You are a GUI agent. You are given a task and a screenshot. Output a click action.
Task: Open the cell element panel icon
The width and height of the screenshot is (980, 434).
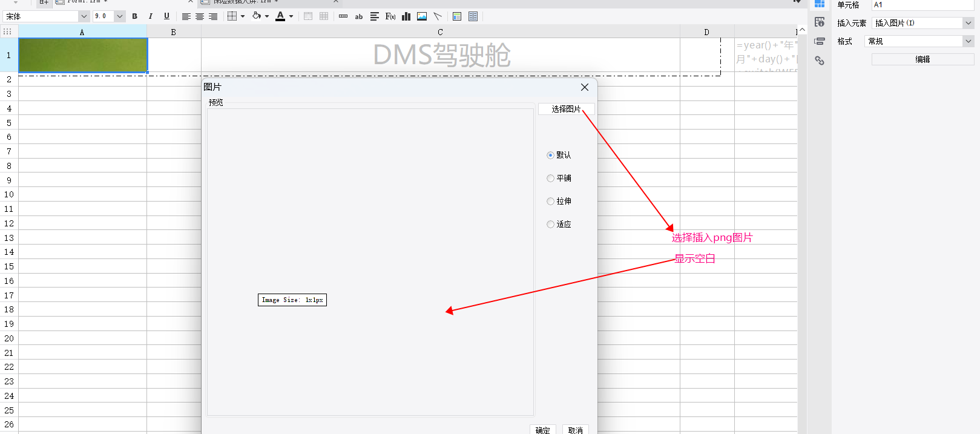coord(820,4)
